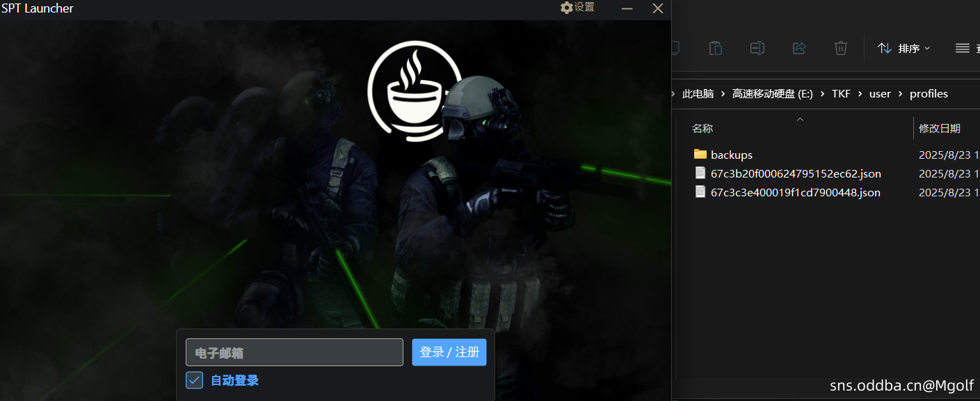
Task: Expand the chevron after 此电脑 in breadcrumb
Action: (x=723, y=93)
